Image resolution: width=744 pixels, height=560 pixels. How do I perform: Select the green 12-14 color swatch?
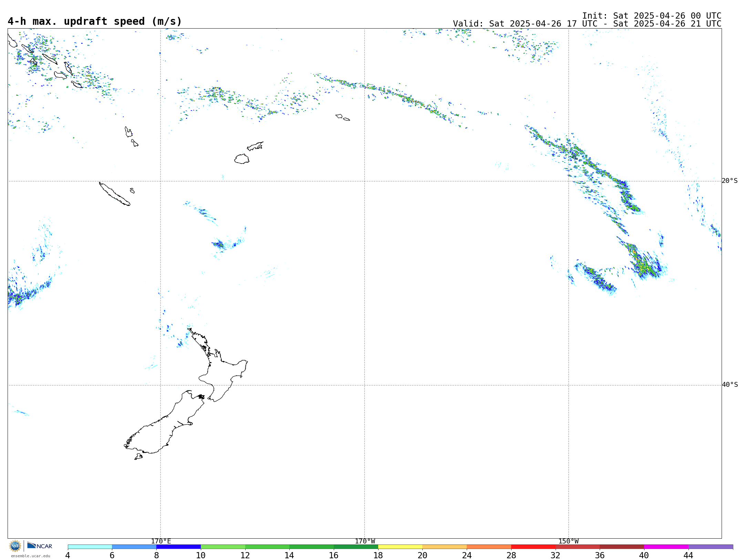tap(267, 547)
